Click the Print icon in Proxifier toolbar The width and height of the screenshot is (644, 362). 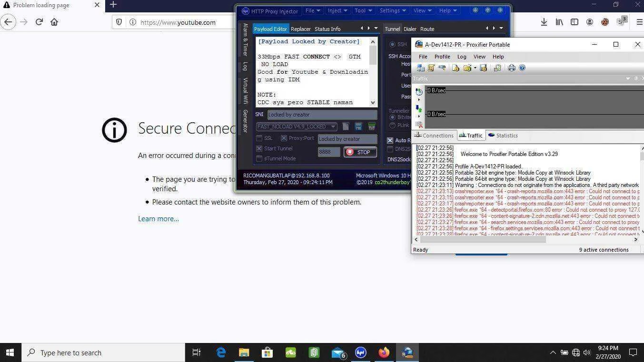pyautogui.click(x=512, y=68)
